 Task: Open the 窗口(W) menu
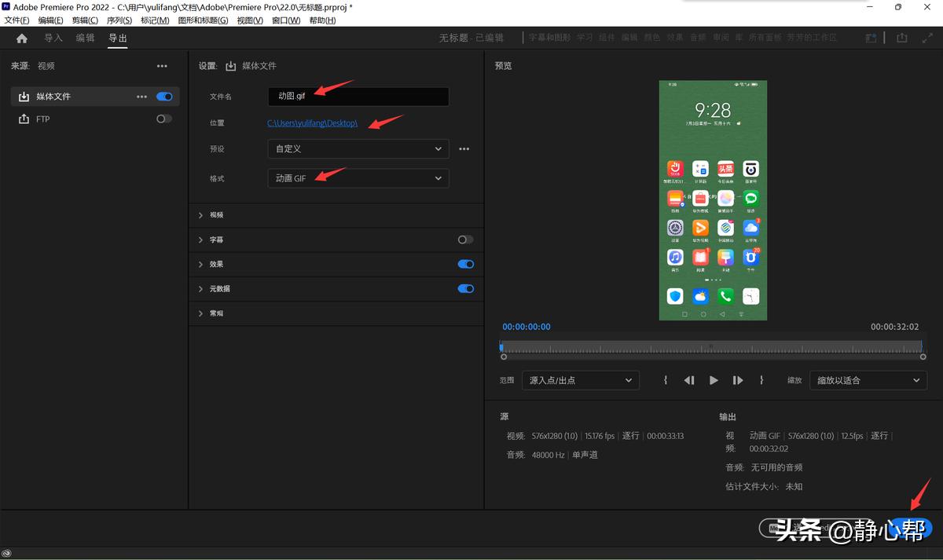point(286,20)
